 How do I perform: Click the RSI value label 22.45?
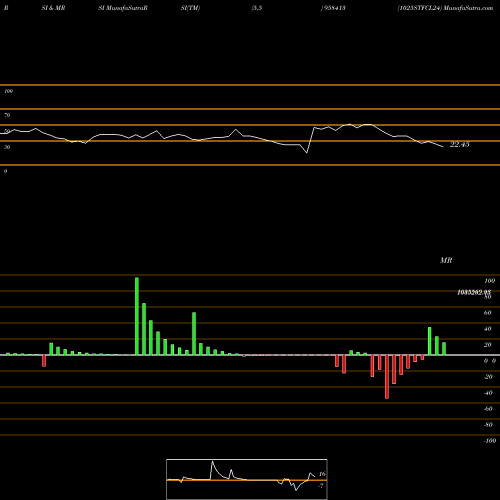[460, 145]
